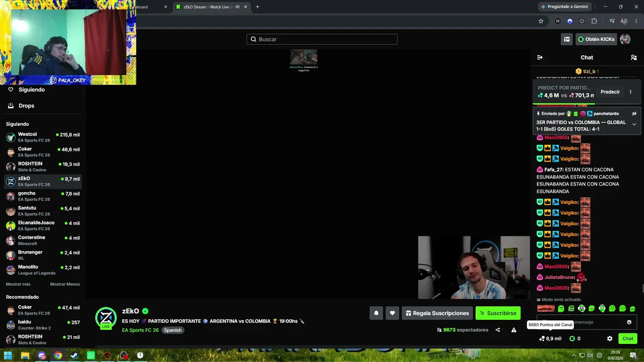Screen dimensions: 644x362
Task: Open a new browser tab
Action: tap(258, 7)
